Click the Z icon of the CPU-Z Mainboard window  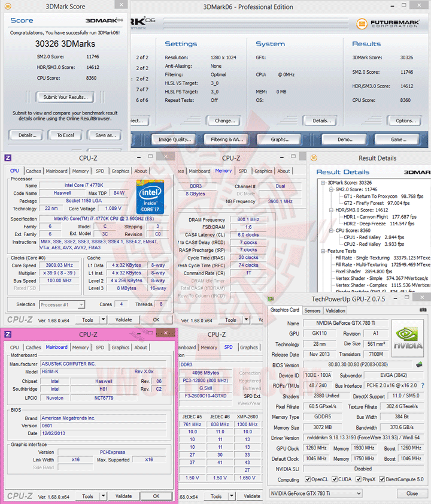(x=8, y=334)
